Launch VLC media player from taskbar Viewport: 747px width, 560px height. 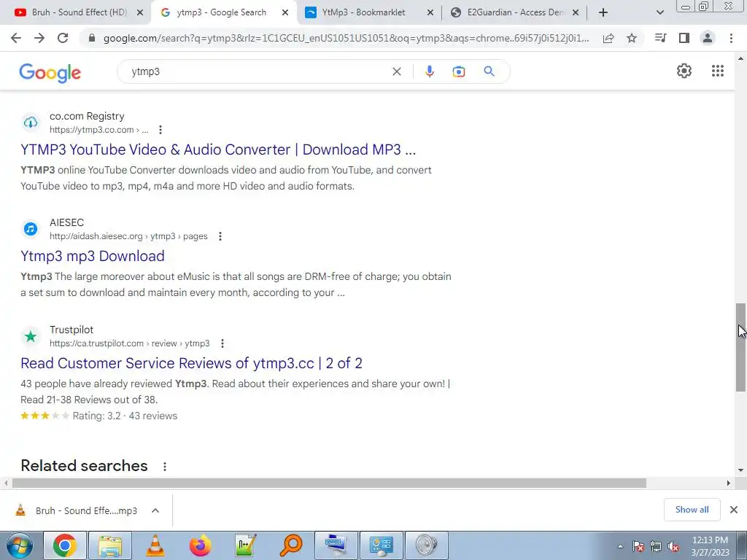(x=155, y=545)
